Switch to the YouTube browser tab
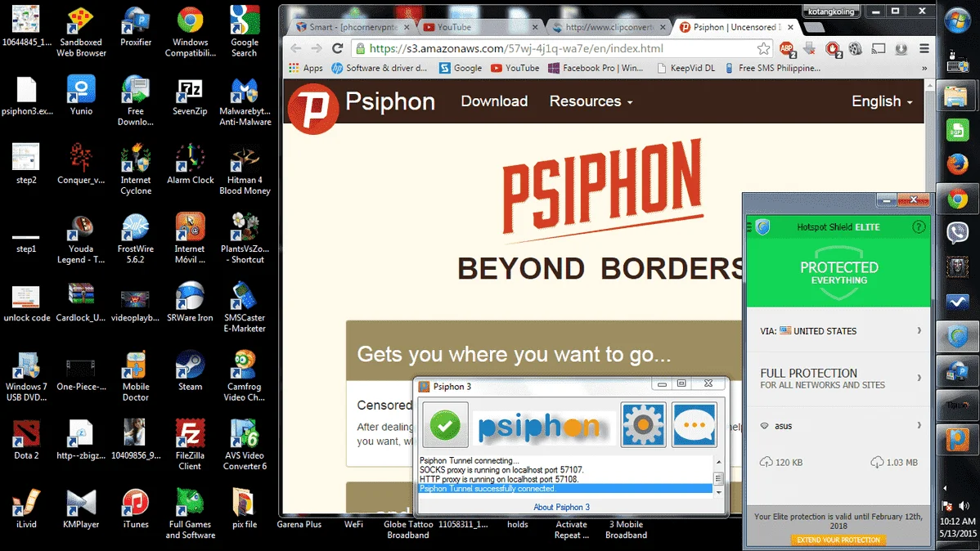980x551 pixels. [x=479, y=27]
